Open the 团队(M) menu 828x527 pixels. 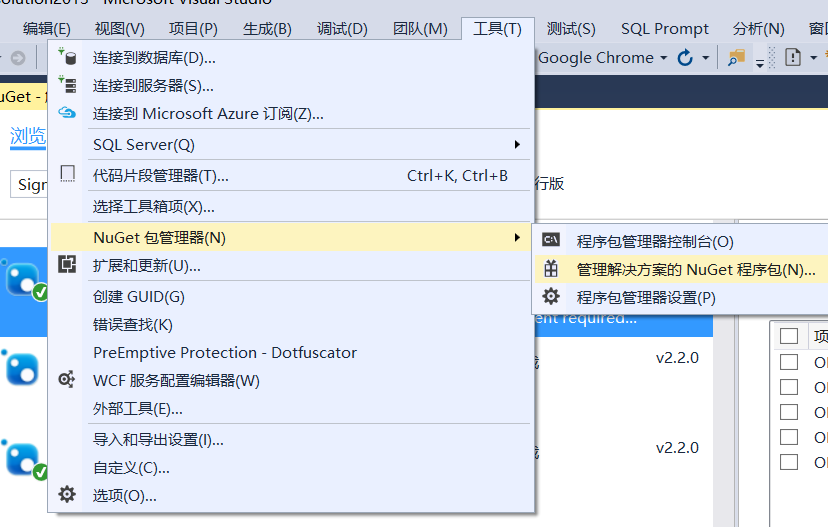click(x=420, y=29)
